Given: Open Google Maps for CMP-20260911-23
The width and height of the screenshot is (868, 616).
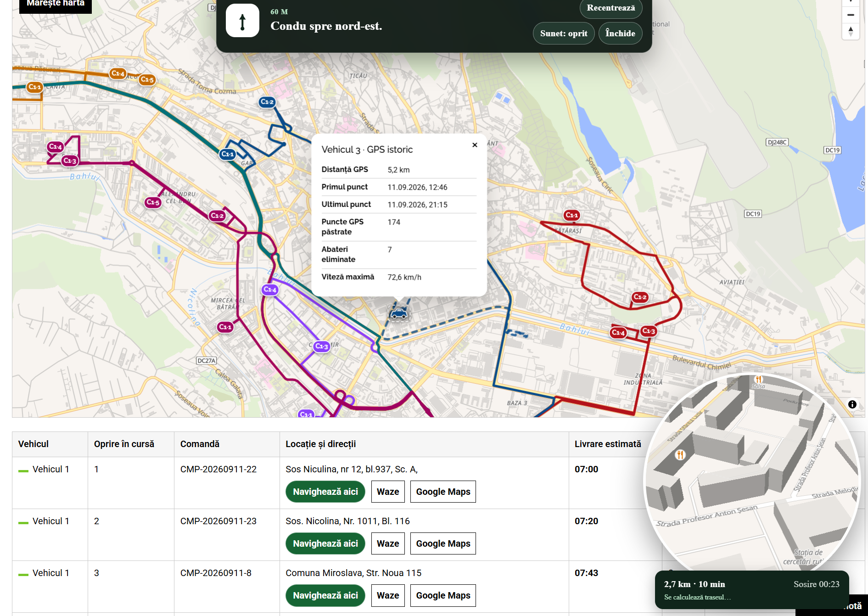Looking at the screenshot, I should pyautogui.click(x=443, y=543).
